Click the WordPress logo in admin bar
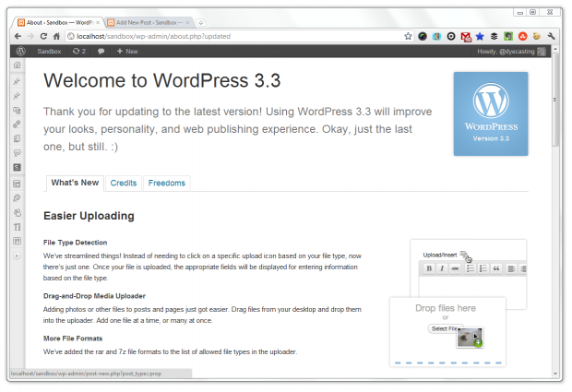This screenshot has width=572, height=392. click(x=18, y=52)
